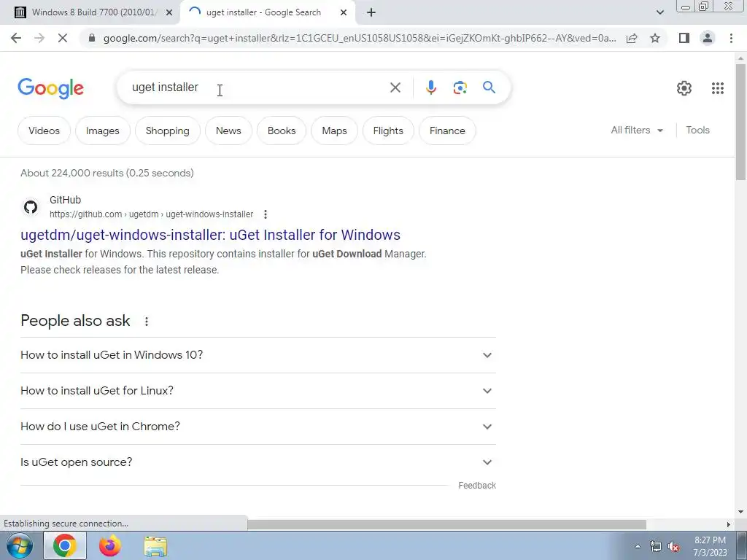
Task: Open search Tools
Action: (x=697, y=130)
